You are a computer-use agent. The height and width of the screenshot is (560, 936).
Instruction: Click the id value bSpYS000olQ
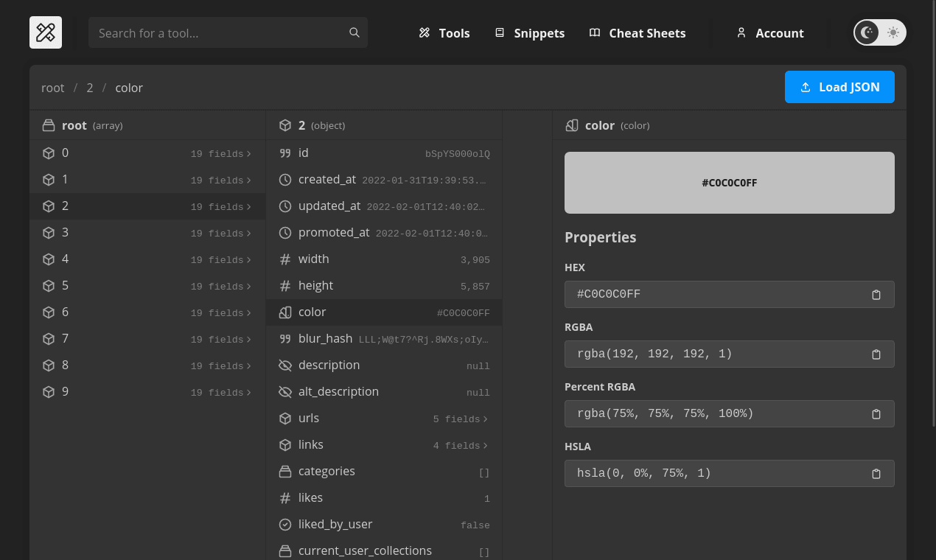458,154
